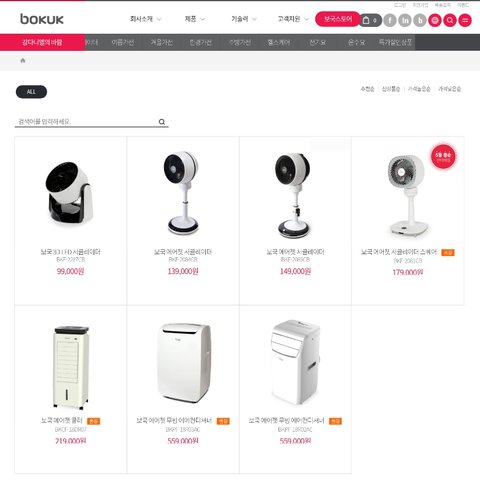
Task: Click the red globe icon
Action: 435,20
